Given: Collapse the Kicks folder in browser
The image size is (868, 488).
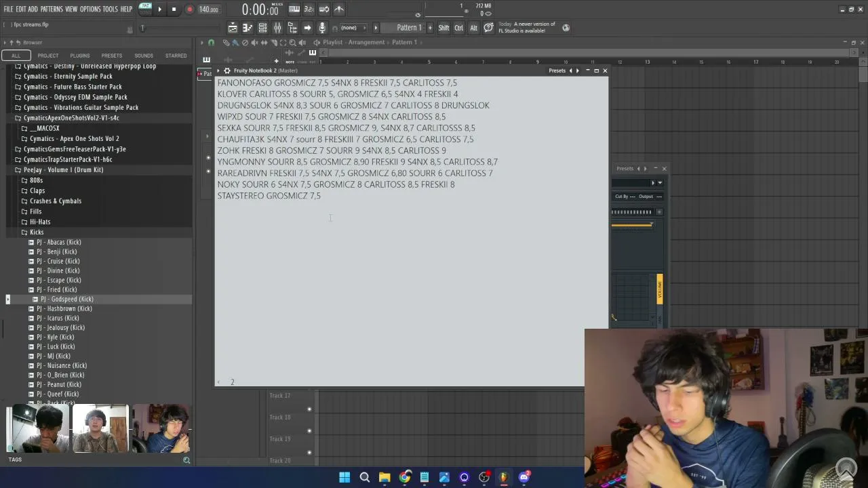Looking at the screenshot, I should (x=37, y=232).
